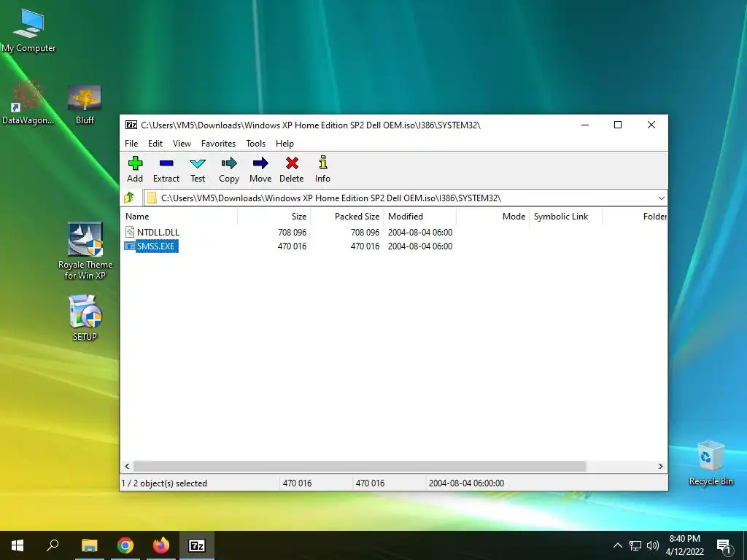
Task: Click the scroll right arrow
Action: (660, 466)
